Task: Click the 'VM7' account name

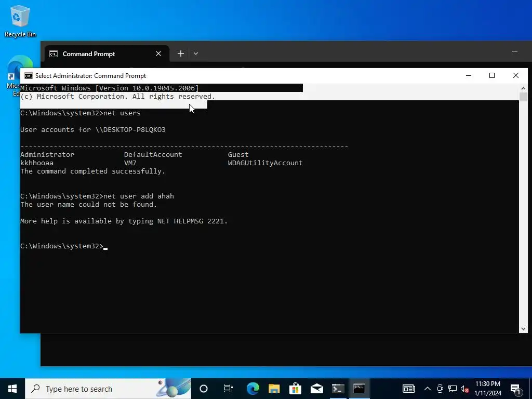Action: pyautogui.click(x=130, y=163)
